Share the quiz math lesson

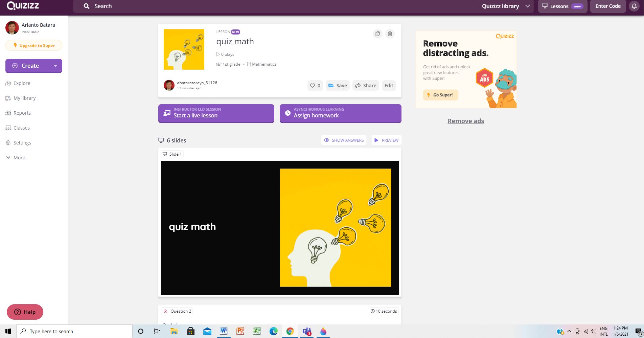366,86
